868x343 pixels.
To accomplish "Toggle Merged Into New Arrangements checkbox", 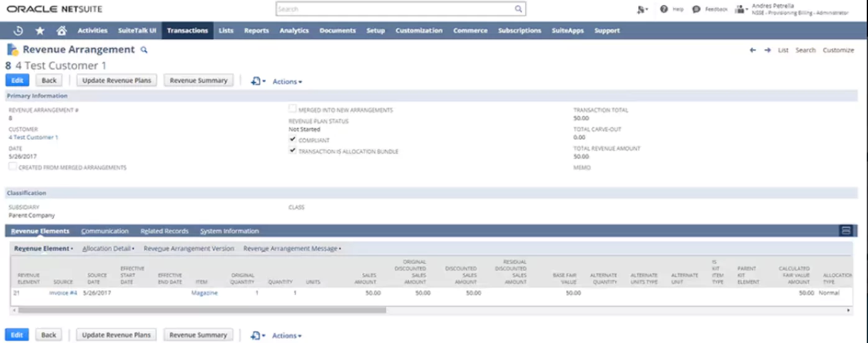I will (x=293, y=109).
